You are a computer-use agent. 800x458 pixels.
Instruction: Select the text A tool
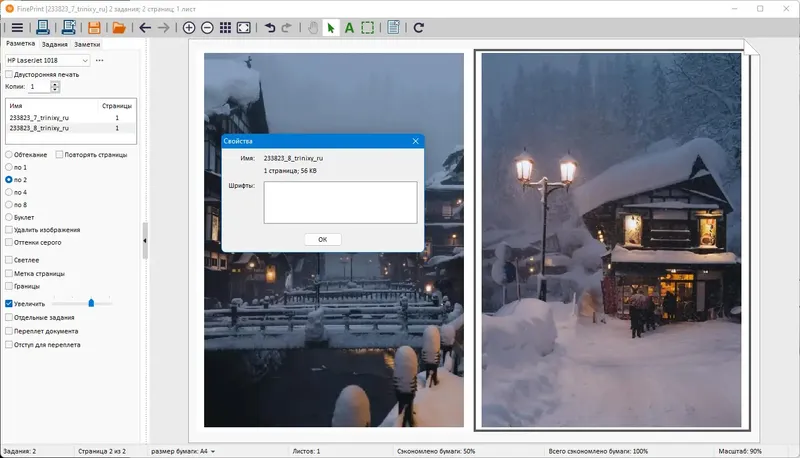click(x=349, y=28)
